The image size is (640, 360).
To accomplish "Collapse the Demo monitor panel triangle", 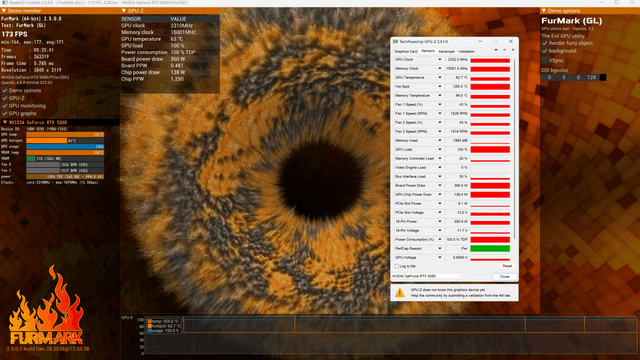I will tap(4, 11).
